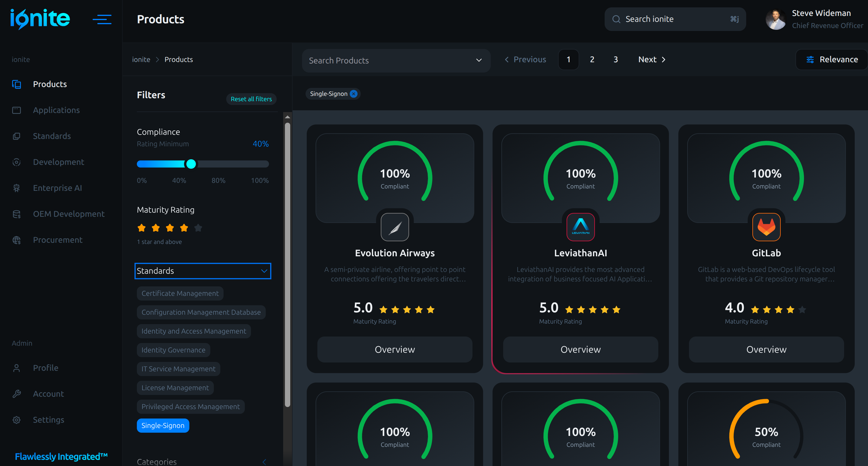Click the Applications sidebar icon

tap(17, 110)
